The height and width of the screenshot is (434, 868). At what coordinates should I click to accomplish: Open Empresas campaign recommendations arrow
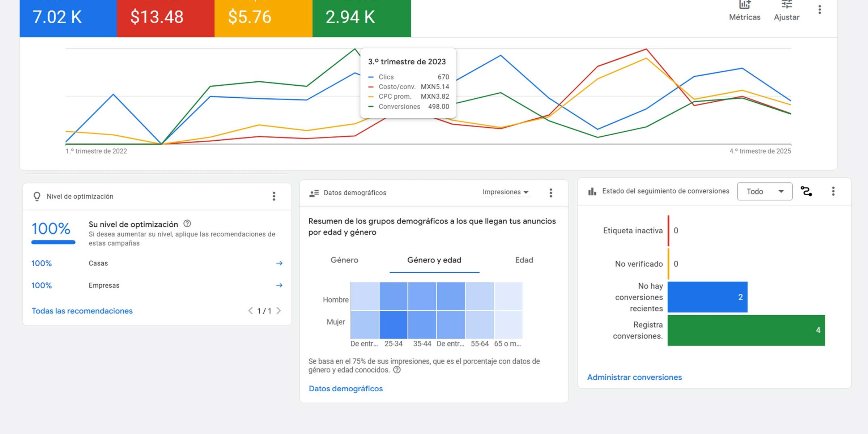pos(279,285)
